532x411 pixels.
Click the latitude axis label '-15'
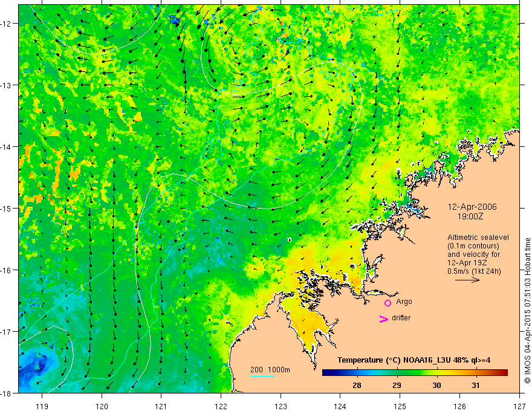(x=6, y=209)
